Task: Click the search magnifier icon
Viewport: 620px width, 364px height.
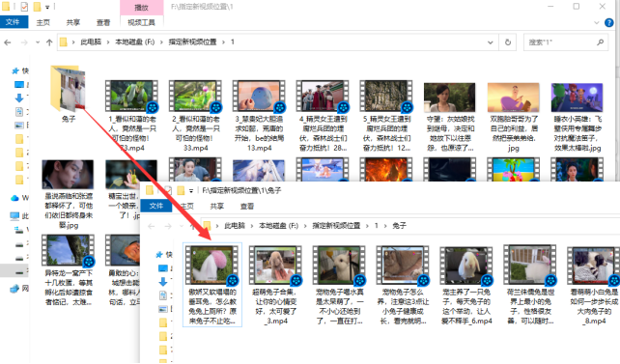Action: (x=600, y=42)
